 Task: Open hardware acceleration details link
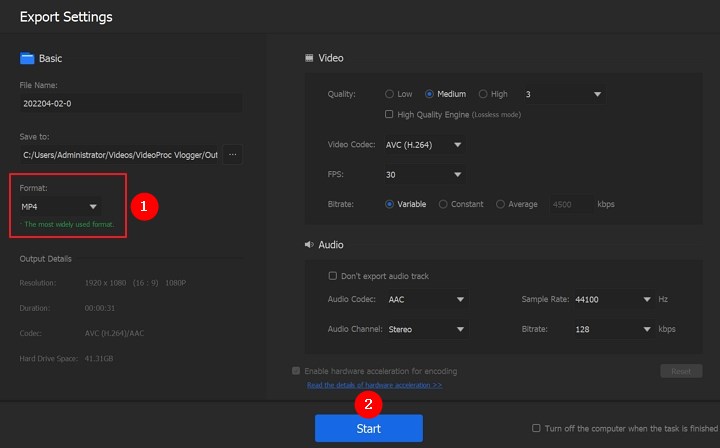tap(374, 385)
